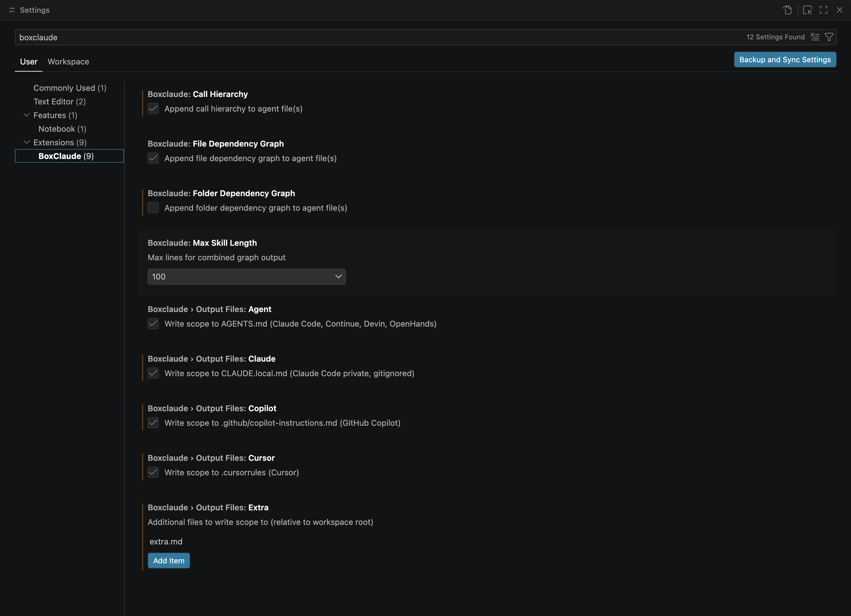Viewport: 851px width, 616px height.
Task: Click the Output Files: Claude setting title
Action: pyautogui.click(x=212, y=359)
